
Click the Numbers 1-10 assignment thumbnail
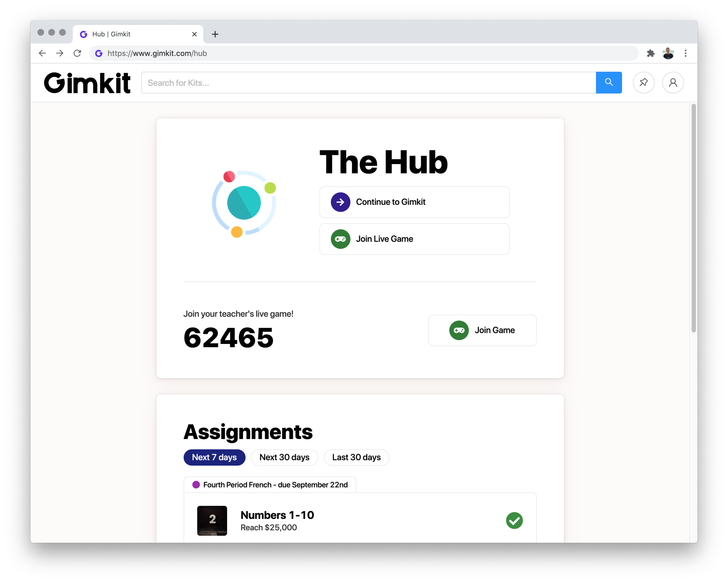pos(212,521)
